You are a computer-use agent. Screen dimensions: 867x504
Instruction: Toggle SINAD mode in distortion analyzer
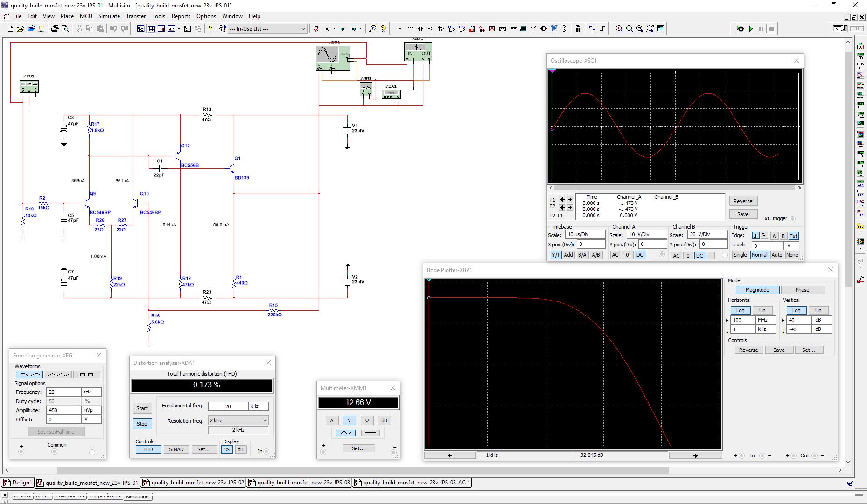176,449
